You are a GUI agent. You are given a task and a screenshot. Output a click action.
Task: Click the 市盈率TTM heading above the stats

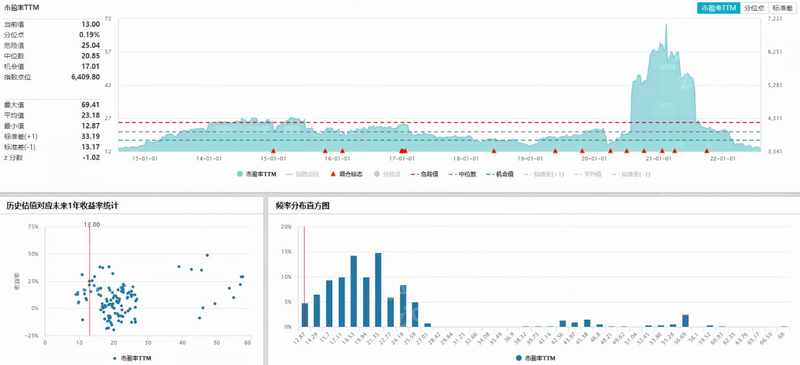[21, 8]
